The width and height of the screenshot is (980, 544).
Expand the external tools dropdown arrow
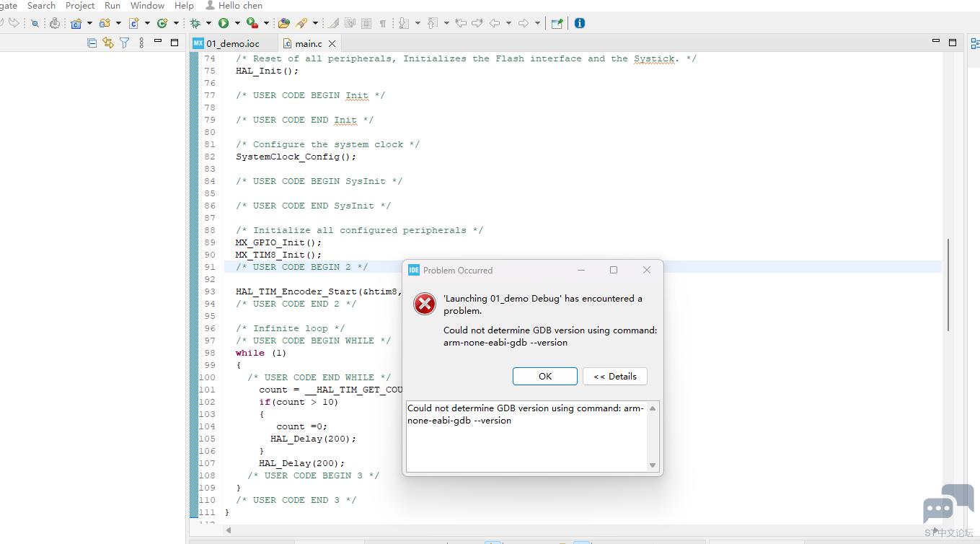pyautogui.click(x=266, y=23)
